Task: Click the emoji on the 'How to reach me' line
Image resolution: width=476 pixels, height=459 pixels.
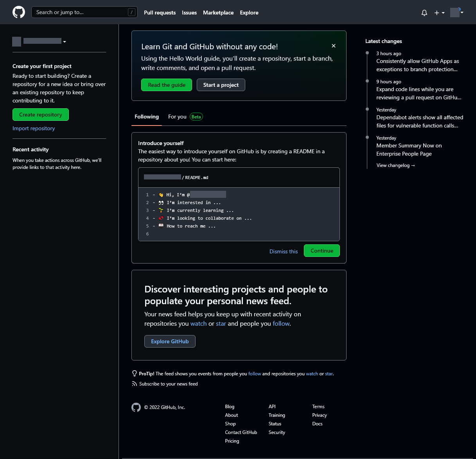Action: tap(161, 226)
